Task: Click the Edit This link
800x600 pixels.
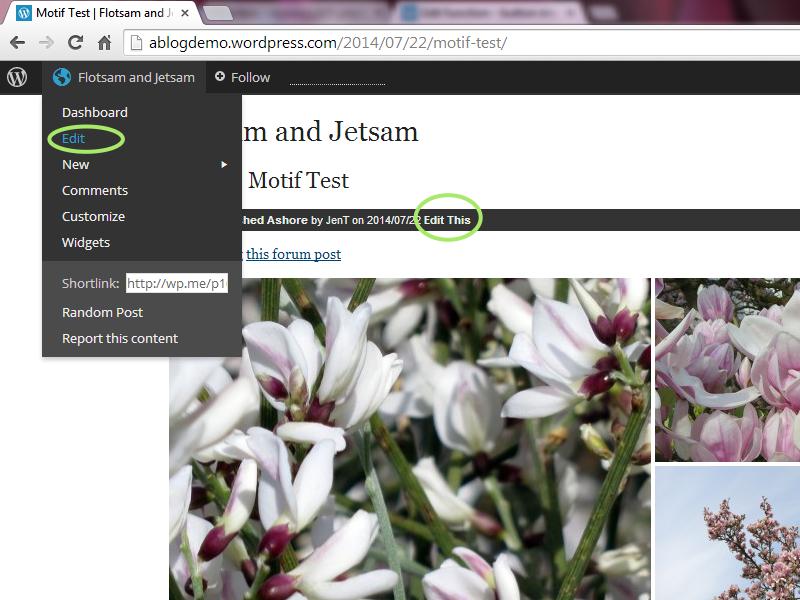Action: [x=447, y=220]
